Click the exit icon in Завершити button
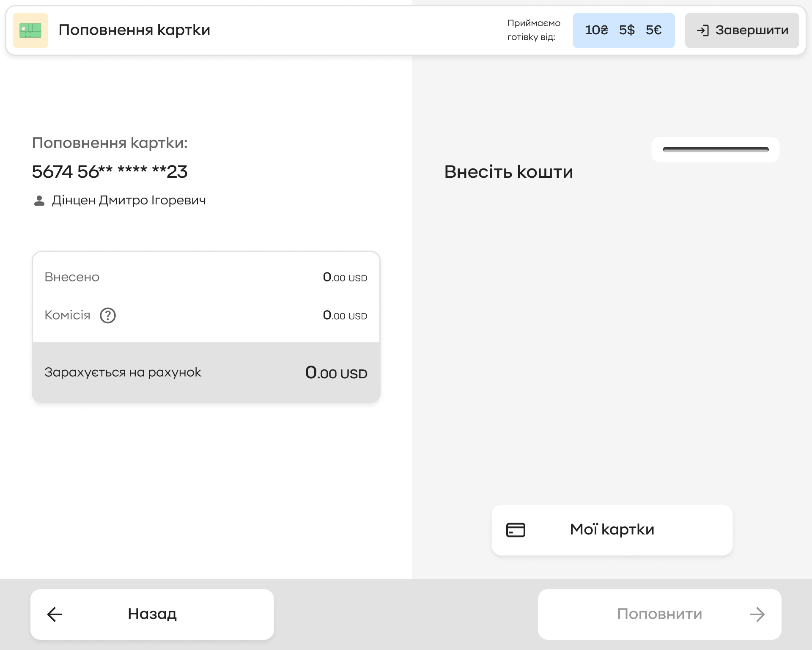The height and width of the screenshot is (650, 812). [702, 30]
